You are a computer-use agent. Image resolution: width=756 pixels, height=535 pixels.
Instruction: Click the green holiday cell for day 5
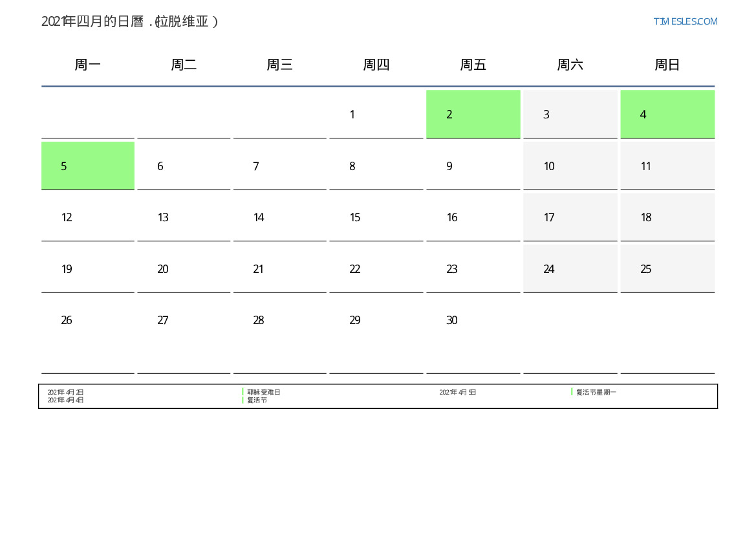click(x=88, y=166)
